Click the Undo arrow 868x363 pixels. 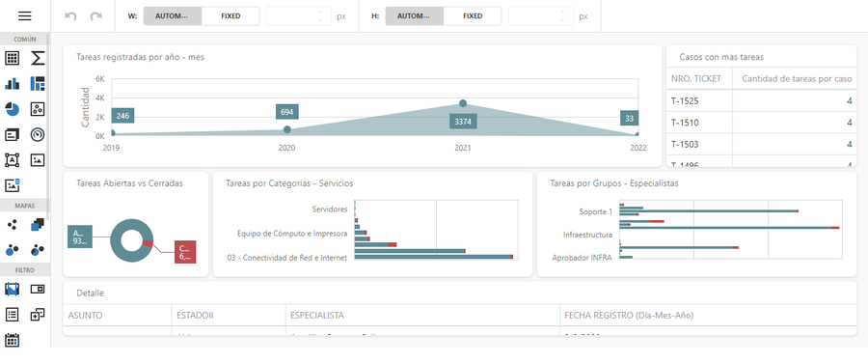coord(70,16)
